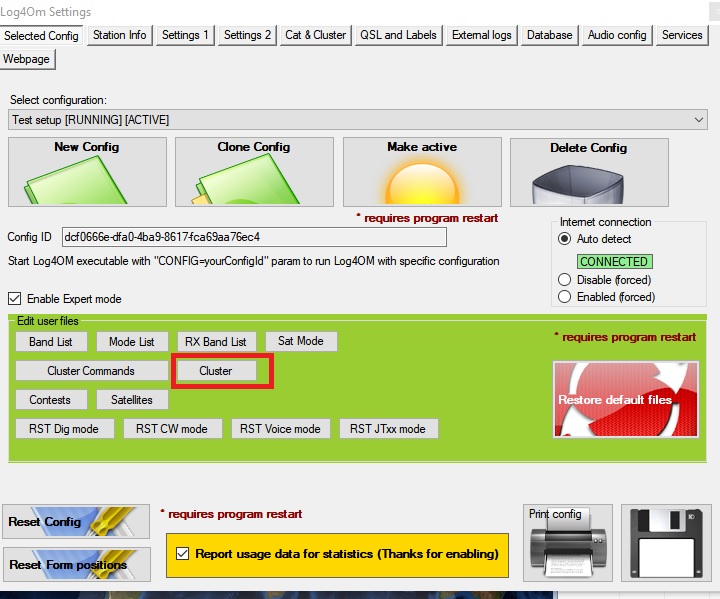Image resolution: width=720 pixels, height=599 pixels.
Task: Click the Reset Config tools button
Action: [76, 521]
